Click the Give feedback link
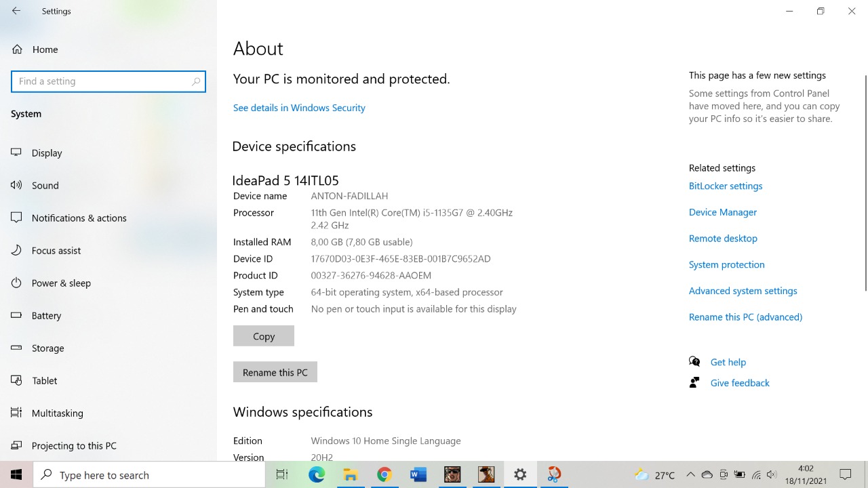The width and height of the screenshot is (868, 488). [740, 383]
